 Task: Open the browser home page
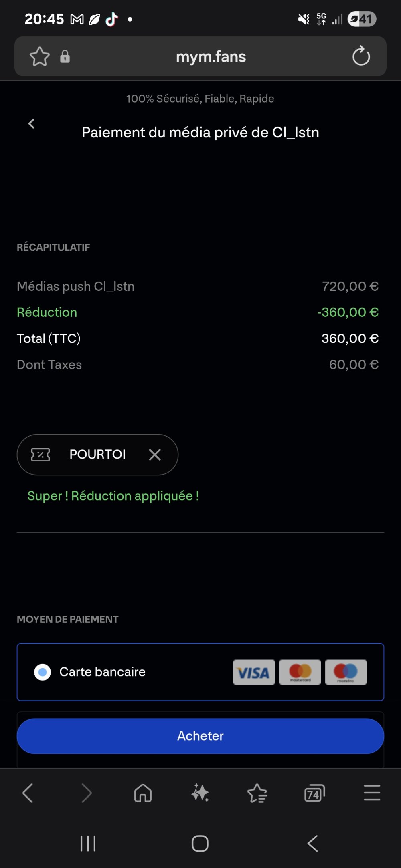[x=143, y=793]
